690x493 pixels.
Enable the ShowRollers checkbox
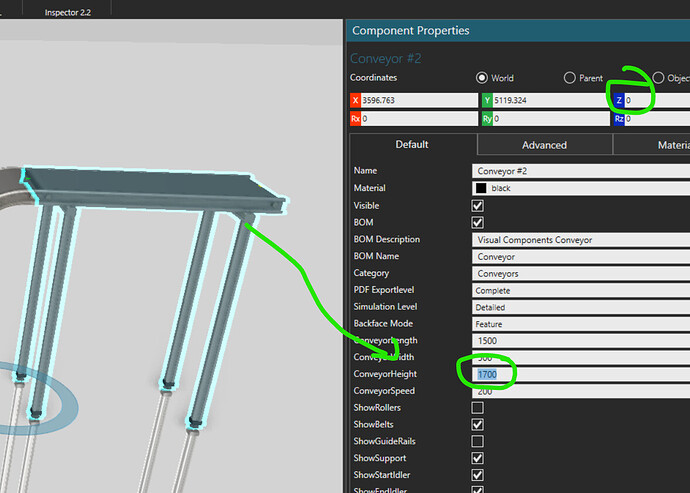pos(478,408)
